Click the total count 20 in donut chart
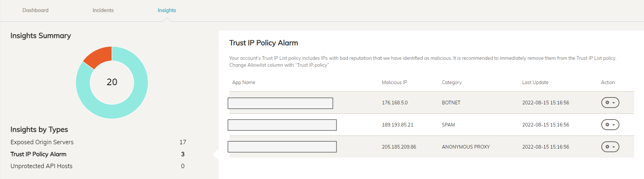This screenshot has height=179, width=644. (x=112, y=82)
